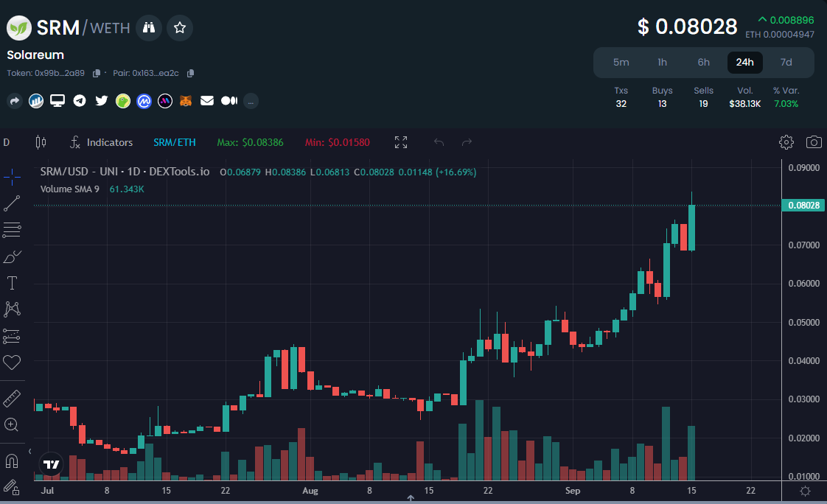Click the SRM/ETH pair link
The width and height of the screenshot is (827, 504).
click(x=175, y=141)
